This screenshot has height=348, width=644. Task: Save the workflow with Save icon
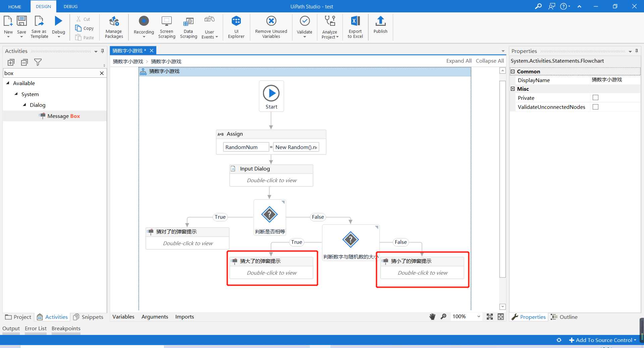(21, 21)
